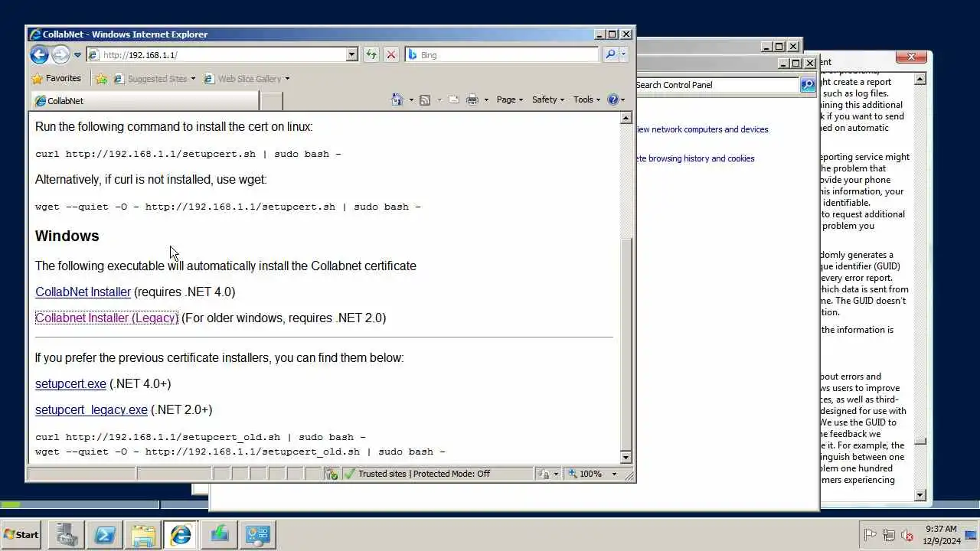Screen dimensions: 980x551
Task: Click the Control Panel search magnifier icon
Action: (808, 85)
